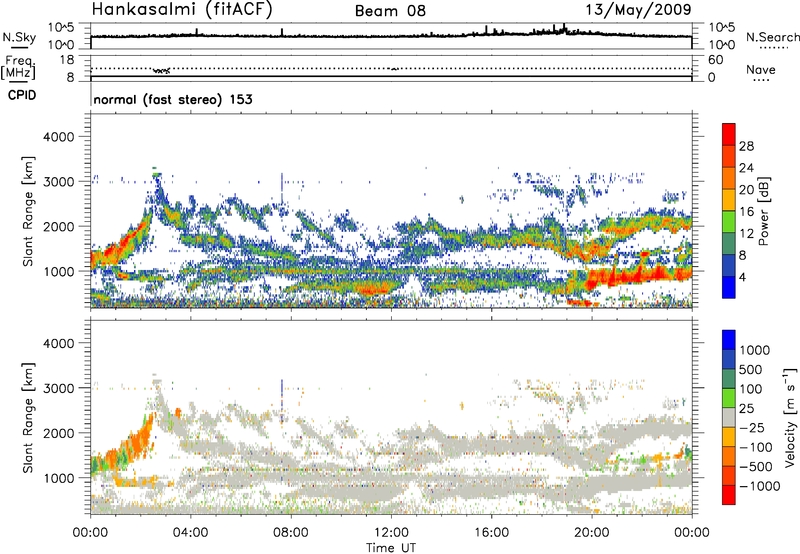Click the '04:00' time axis tick label
Screen dimensions: 800x554
190,533
